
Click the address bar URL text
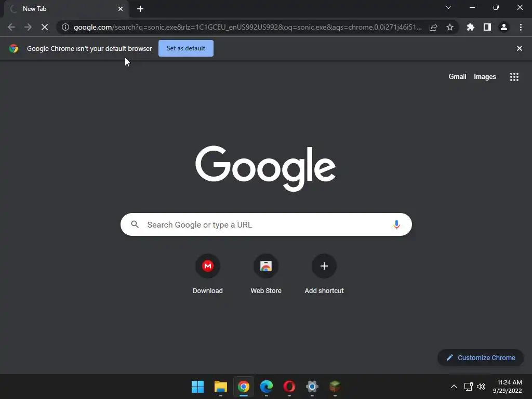248,27
